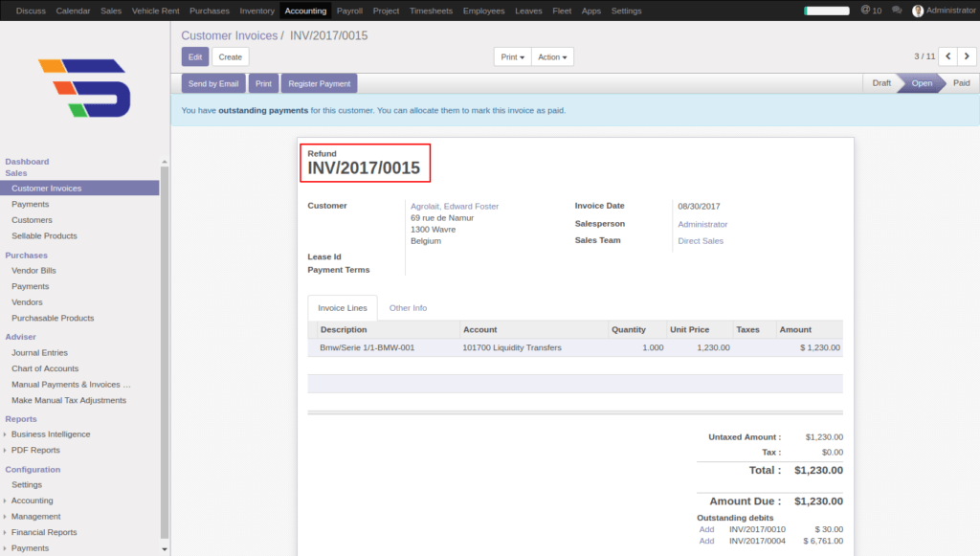Open the Print dropdown menu

(x=513, y=56)
